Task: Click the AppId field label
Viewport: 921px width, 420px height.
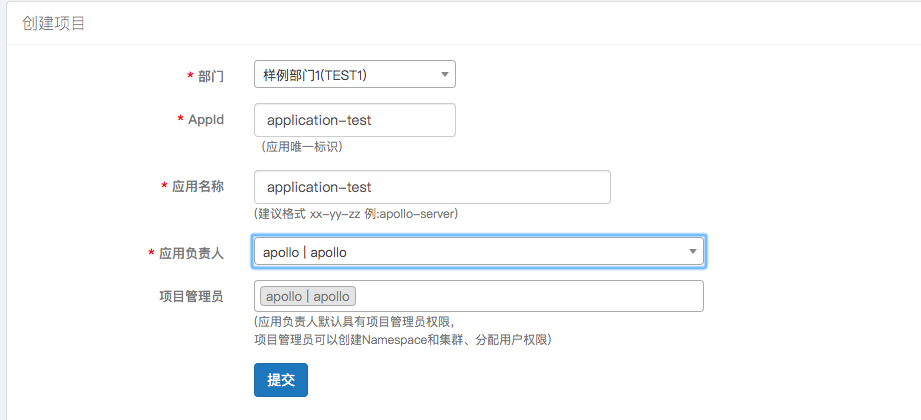Action: pos(206,119)
